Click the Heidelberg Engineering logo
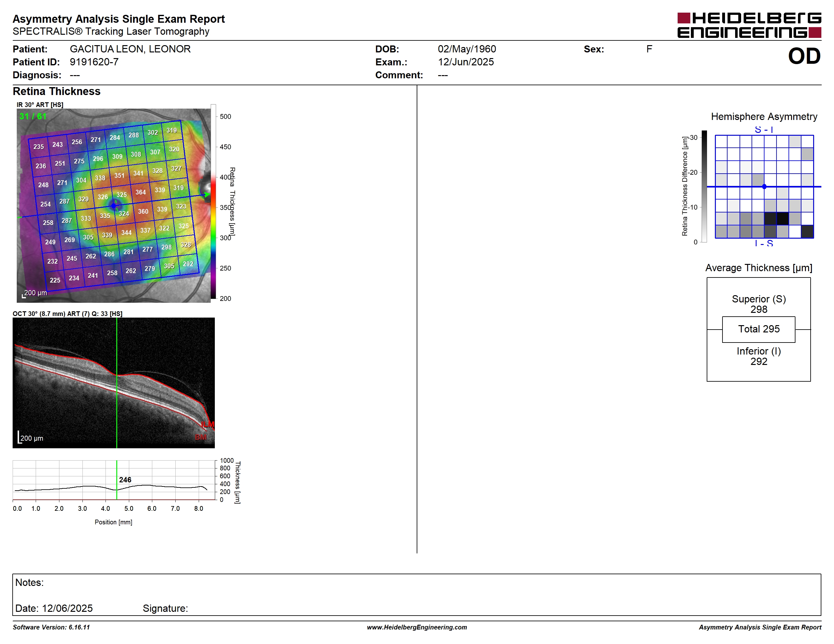834x644 pixels. point(749,25)
